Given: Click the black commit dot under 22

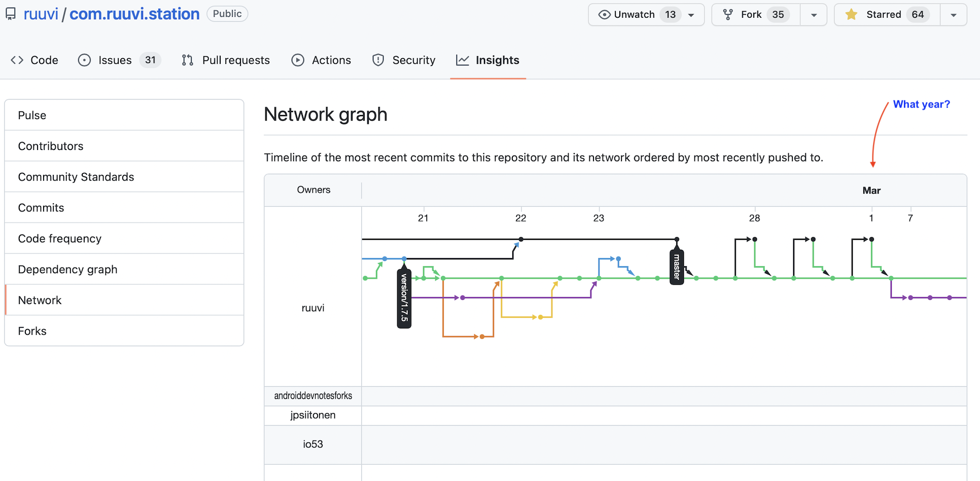Looking at the screenshot, I should tap(521, 239).
